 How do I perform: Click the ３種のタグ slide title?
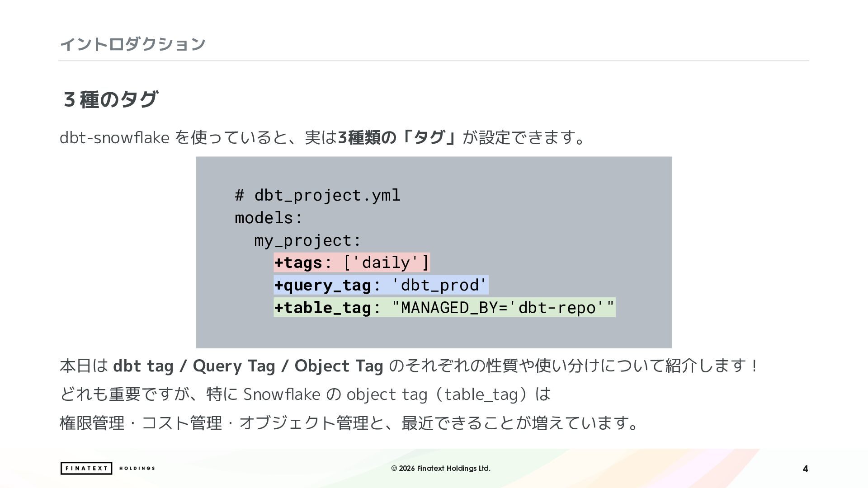pos(110,99)
